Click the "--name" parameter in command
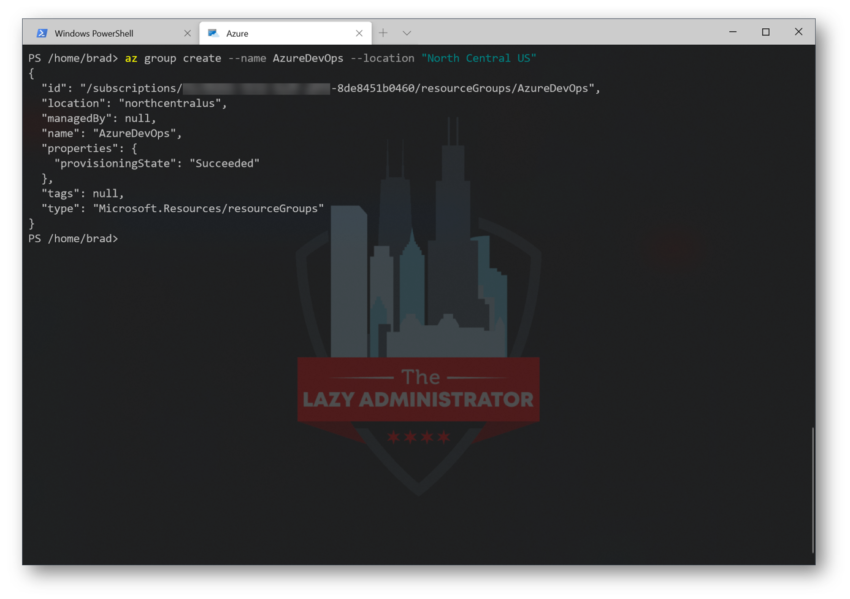This screenshot has height=599, width=850. coord(247,58)
